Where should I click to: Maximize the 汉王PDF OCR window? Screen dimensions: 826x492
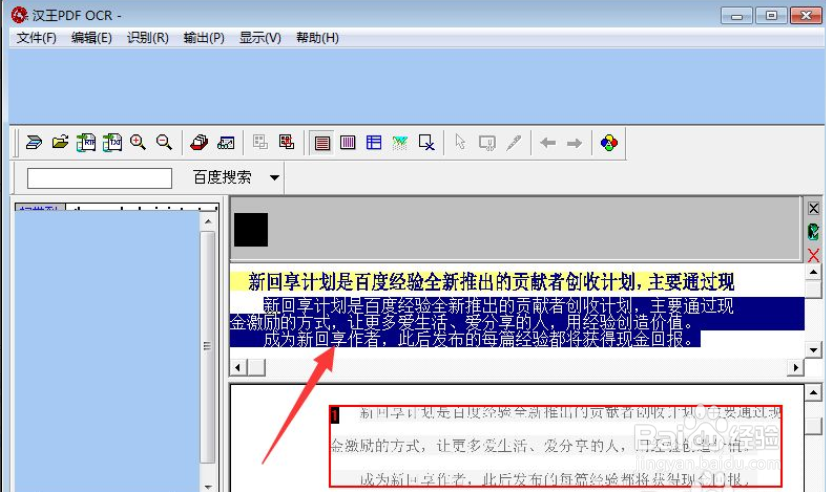pos(771,16)
